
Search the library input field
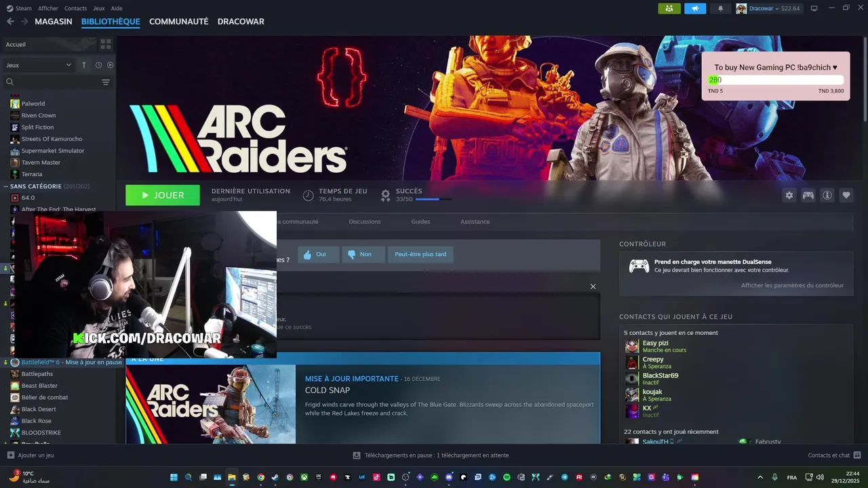point(51,82)
